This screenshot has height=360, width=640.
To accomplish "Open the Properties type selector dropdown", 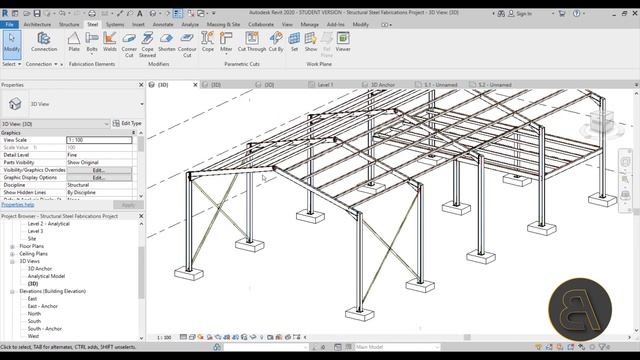I will click(142, 104).
